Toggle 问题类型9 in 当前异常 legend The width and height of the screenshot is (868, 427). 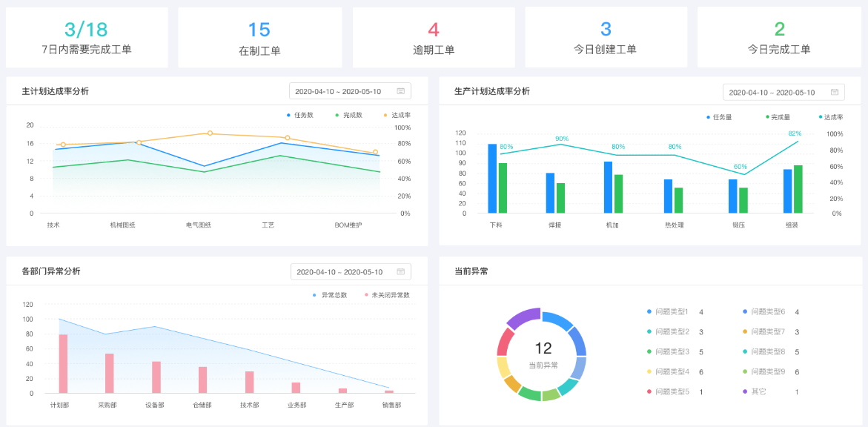coord(767,371)
